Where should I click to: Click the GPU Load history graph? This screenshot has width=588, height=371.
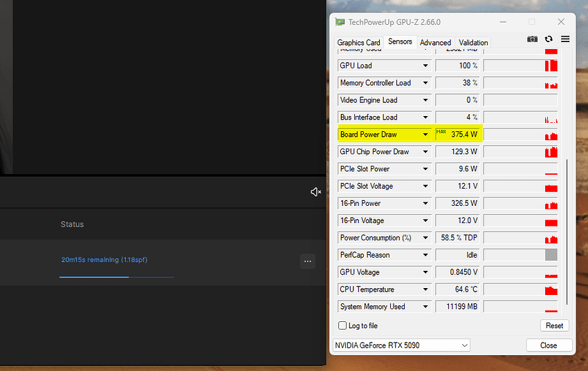click(520, 66)
